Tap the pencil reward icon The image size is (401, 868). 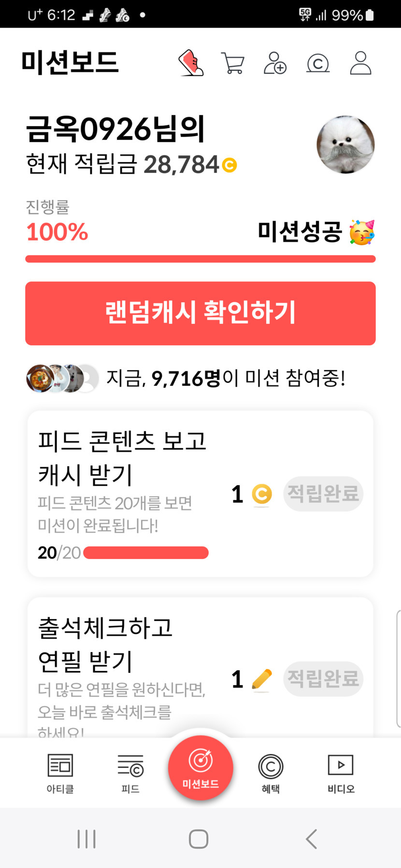(262, 679)
